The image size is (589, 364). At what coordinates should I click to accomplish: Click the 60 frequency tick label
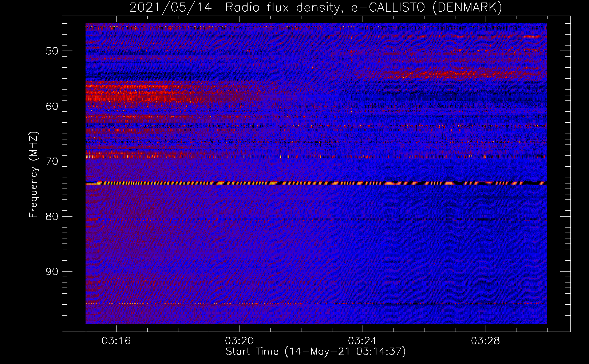tap(52, 106)
